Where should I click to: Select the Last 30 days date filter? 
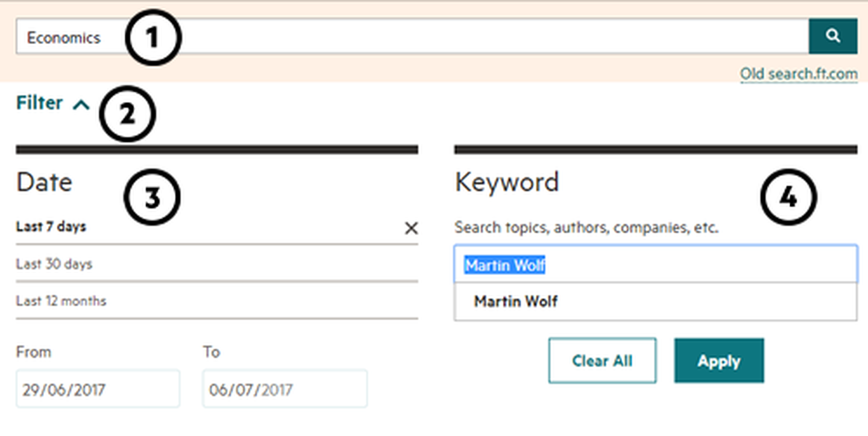(55, 264)
